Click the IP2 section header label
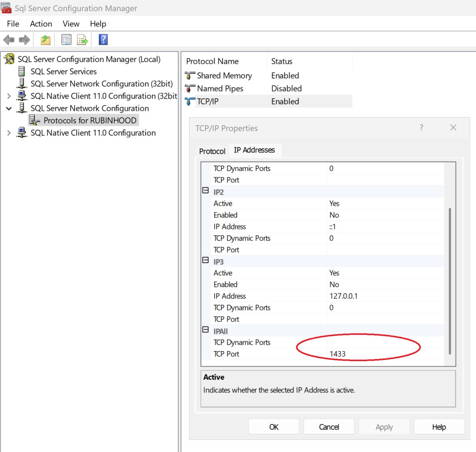The height and width of the screenshot is (452, 476). click(219, 192)
